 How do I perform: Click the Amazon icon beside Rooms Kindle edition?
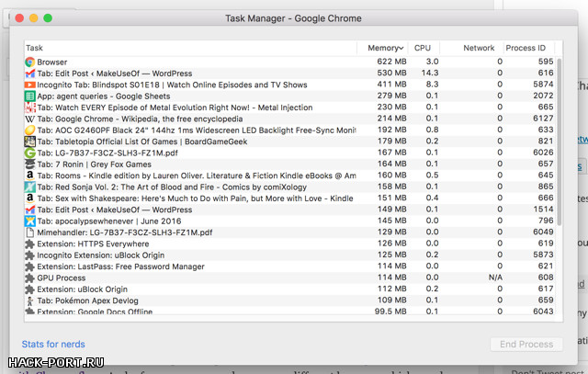(30, 176)
